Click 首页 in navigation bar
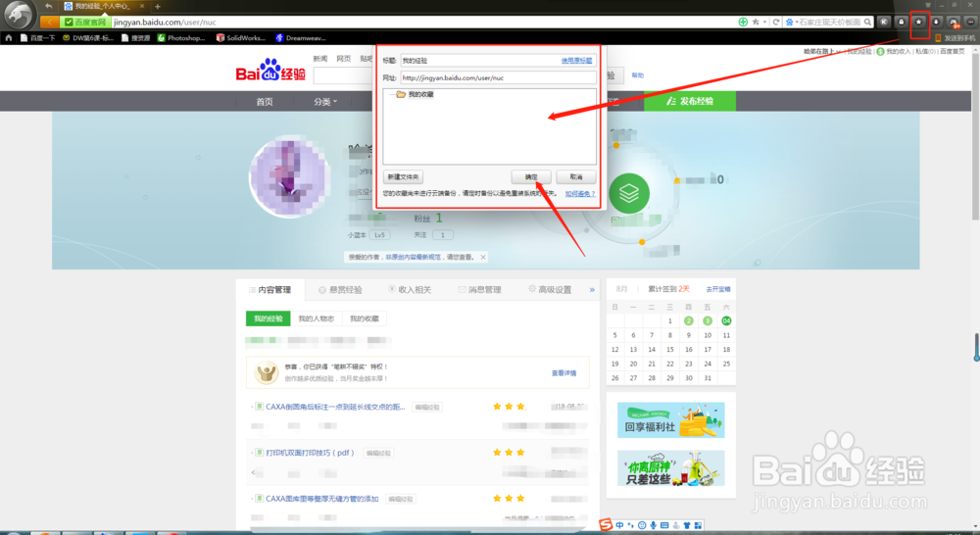 pos(265,101)
